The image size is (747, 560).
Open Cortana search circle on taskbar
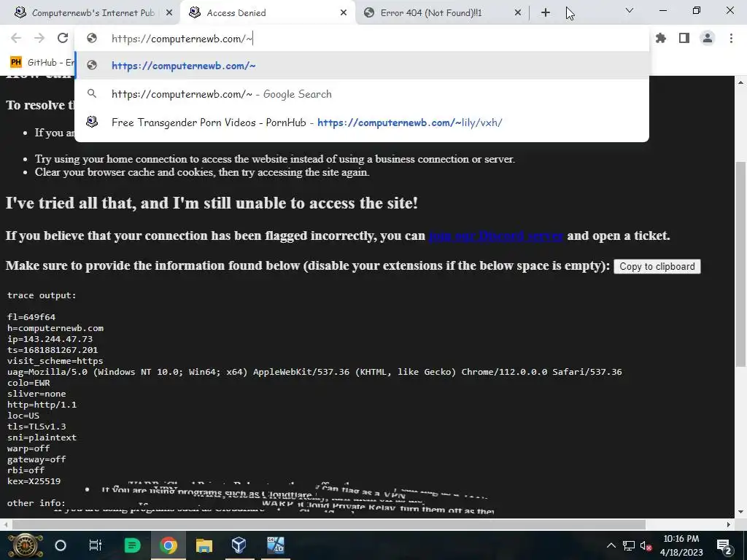[x=61, y=545]
